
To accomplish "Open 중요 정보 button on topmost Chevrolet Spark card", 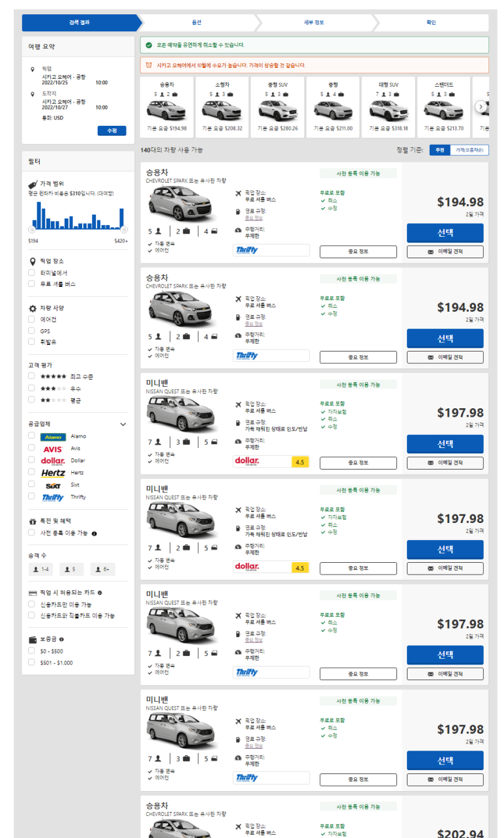I will coord(358,252).
